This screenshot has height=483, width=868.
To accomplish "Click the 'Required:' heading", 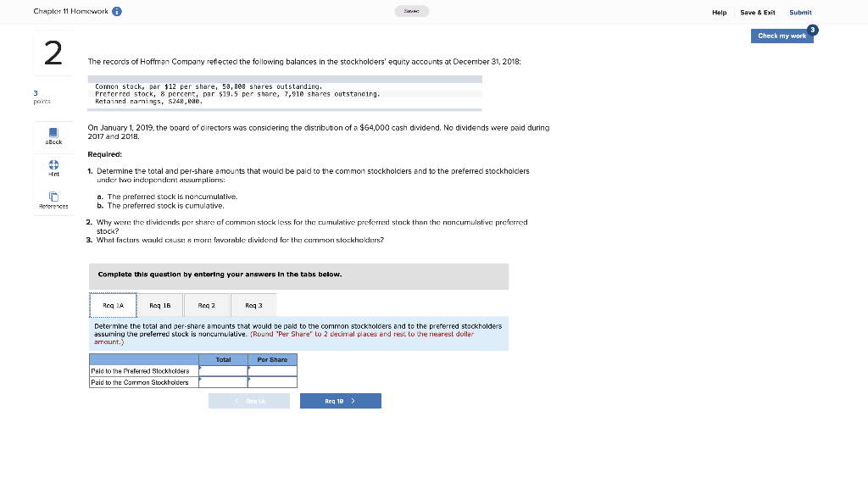I will (104, 154).
